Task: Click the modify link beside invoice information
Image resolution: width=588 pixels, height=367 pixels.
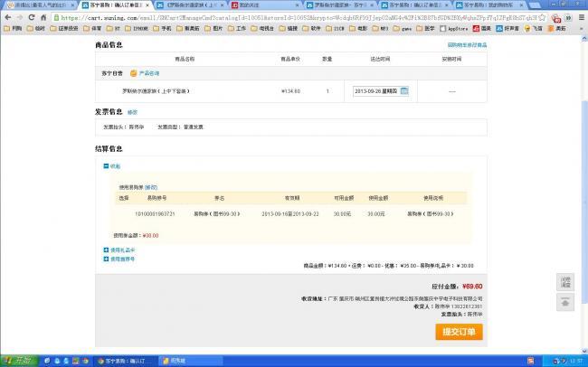Action: click(132, 112)
